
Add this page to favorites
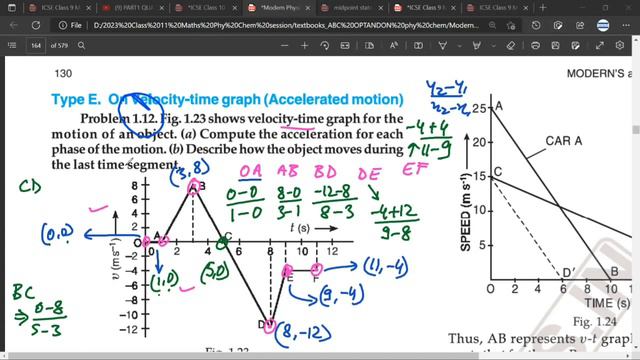511,25
